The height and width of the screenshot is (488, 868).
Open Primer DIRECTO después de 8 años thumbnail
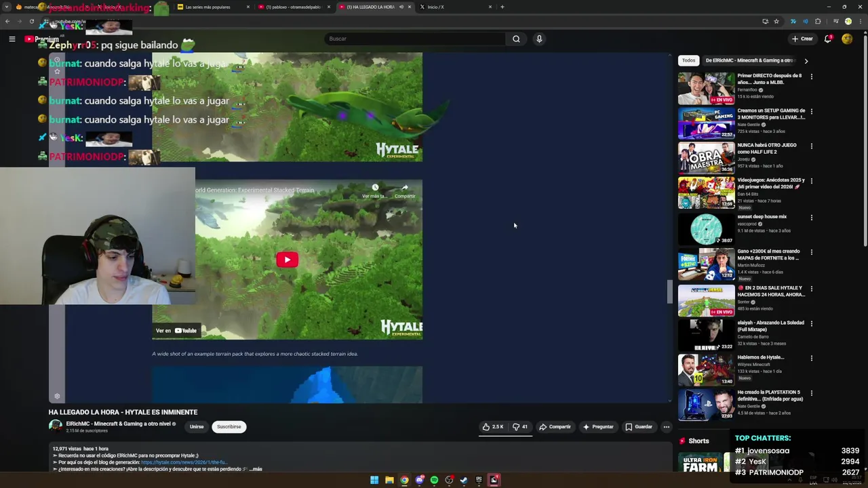coord(706,88)
